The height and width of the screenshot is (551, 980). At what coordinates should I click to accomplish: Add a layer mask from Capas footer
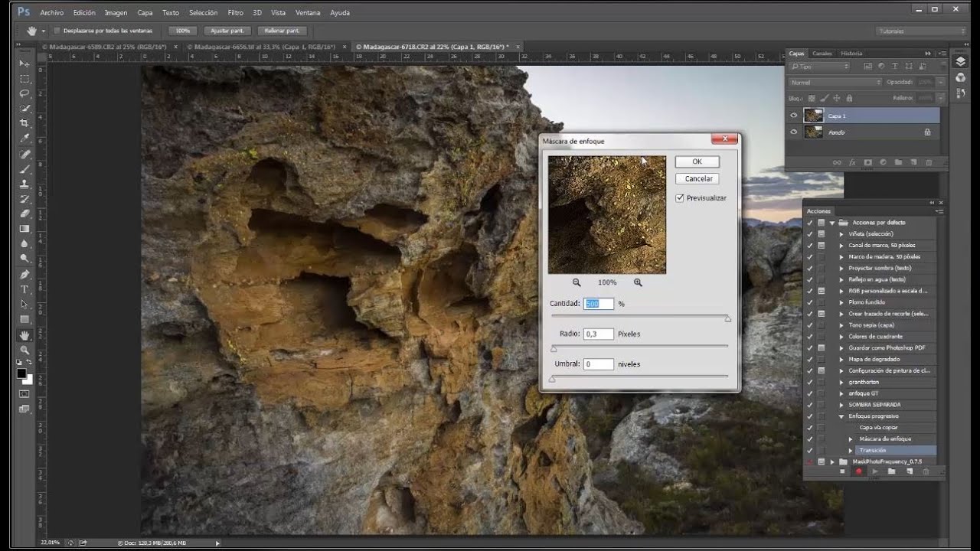tap(867, 162)
